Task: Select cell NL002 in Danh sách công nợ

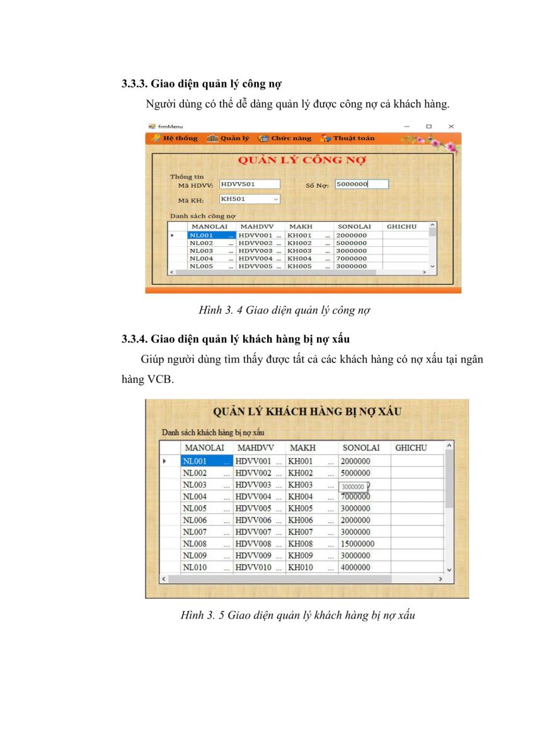Action: pos(211,243)
